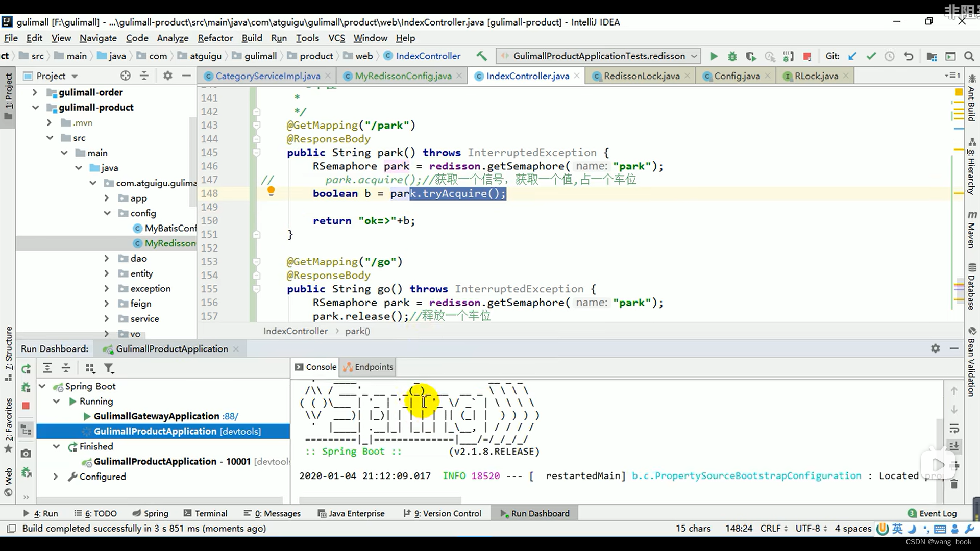Rerun in Run Dashboard toolbar
The height and width of the screenshot is (551, 980).
point(26,368)
